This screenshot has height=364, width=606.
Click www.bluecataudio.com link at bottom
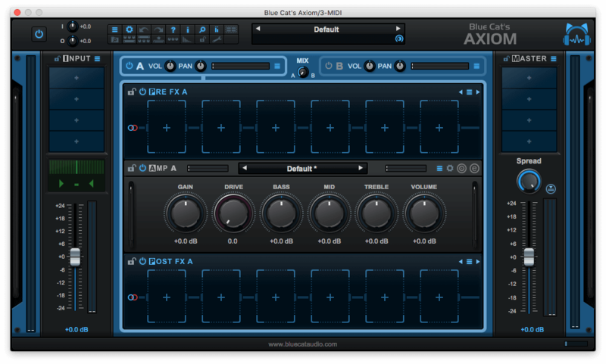303,344
